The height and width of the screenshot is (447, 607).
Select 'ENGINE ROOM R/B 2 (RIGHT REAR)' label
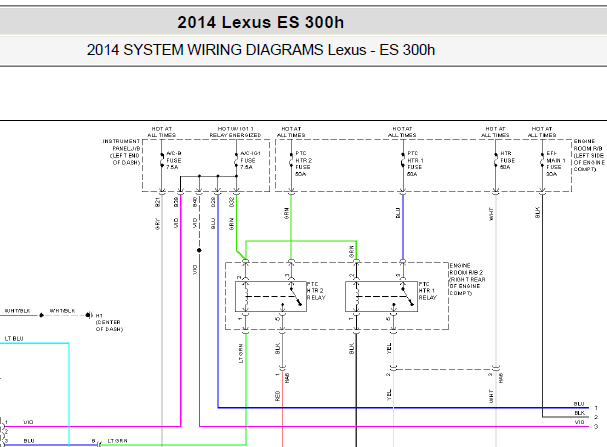pos(467,279)
